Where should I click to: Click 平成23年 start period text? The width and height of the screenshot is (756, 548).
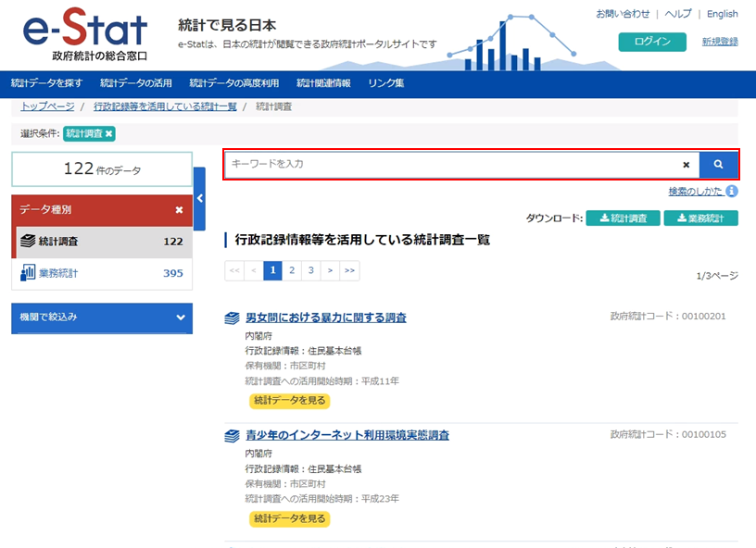click(381, 499)
